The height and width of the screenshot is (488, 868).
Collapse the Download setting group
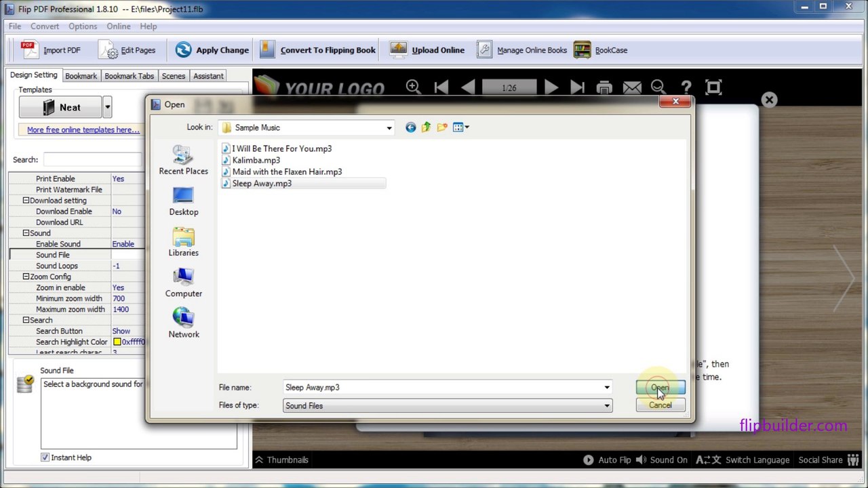[x=26, y=201]
